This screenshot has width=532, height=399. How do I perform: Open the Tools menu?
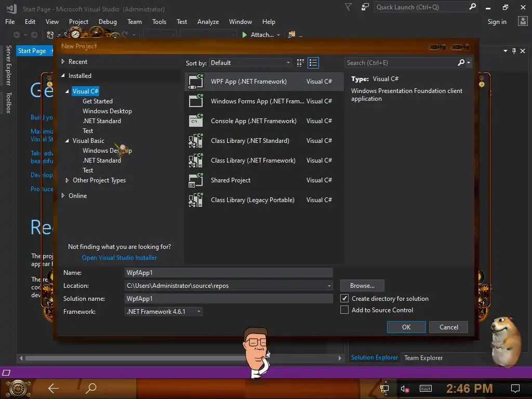(x=159, y=22)
